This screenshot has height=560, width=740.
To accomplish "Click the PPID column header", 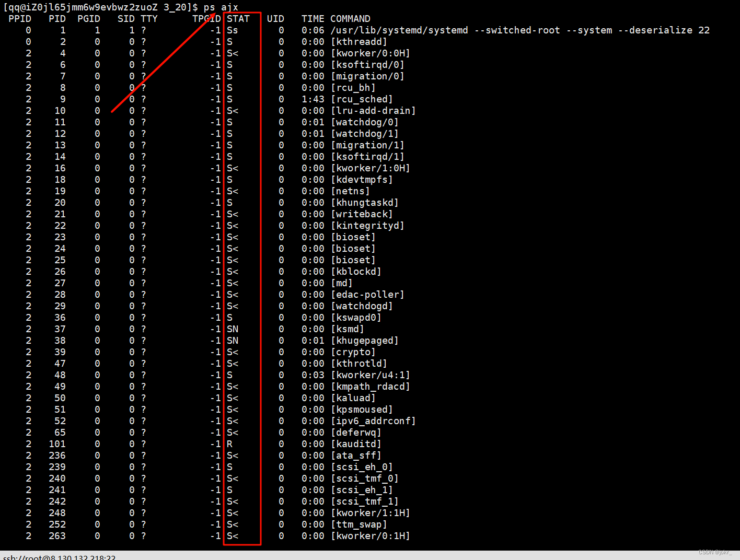I will click(x=20, y=19).
